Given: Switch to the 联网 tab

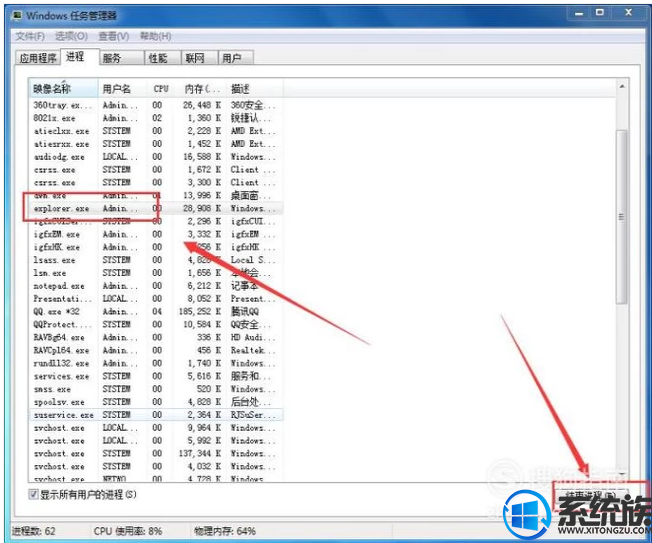Looking at the screenshot, I should pyautogui.click(x=200, y=58).
